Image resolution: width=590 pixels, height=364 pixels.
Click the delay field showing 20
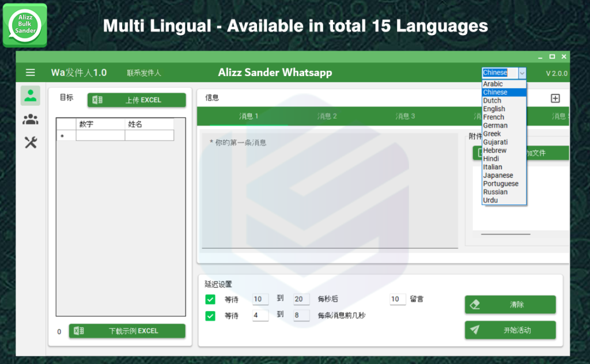point(301,299)
